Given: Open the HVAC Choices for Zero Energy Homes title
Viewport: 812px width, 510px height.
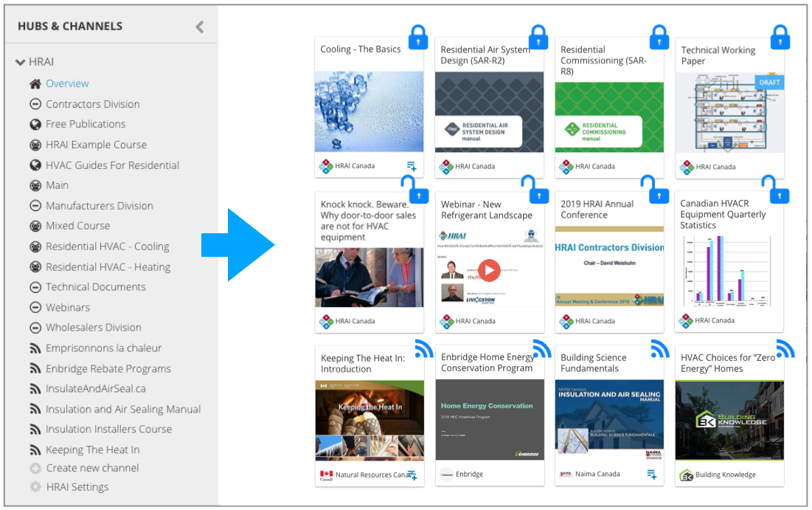Looking at the screenshot, I should point(728,363).
